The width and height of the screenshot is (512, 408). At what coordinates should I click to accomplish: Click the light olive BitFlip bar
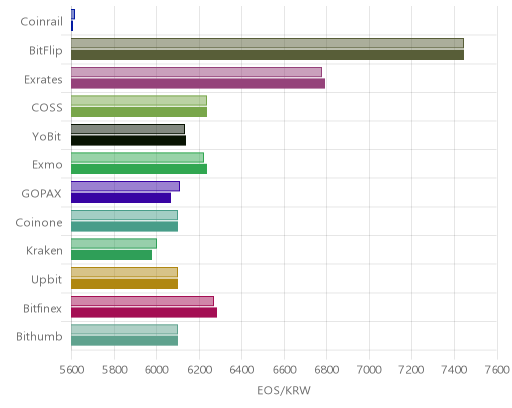tap(267, 43)
